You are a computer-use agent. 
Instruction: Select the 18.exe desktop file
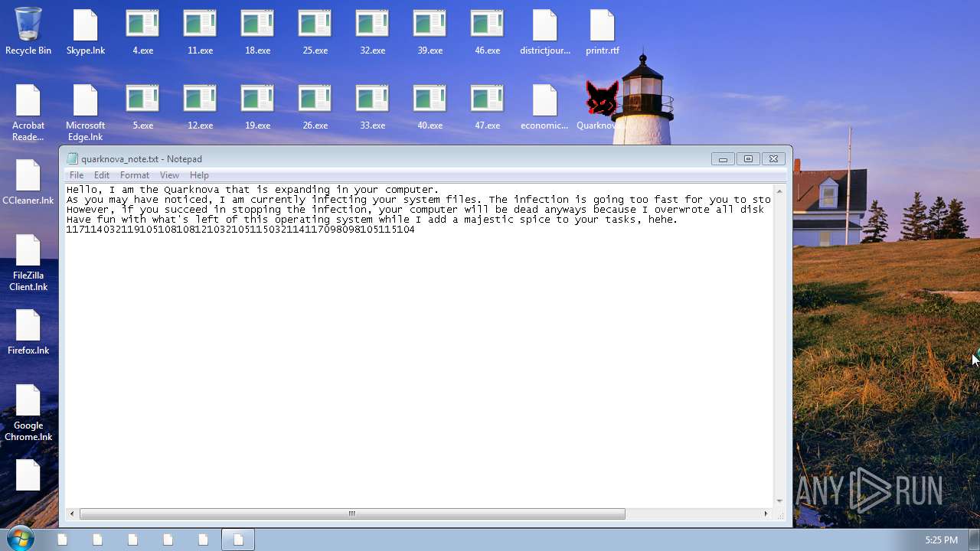[x=257, y=31]
